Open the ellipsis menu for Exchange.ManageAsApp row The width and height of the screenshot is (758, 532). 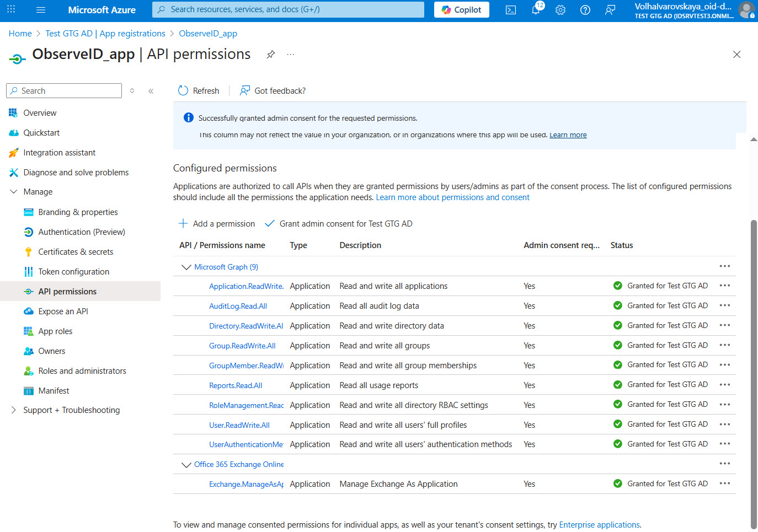[724, 483]
